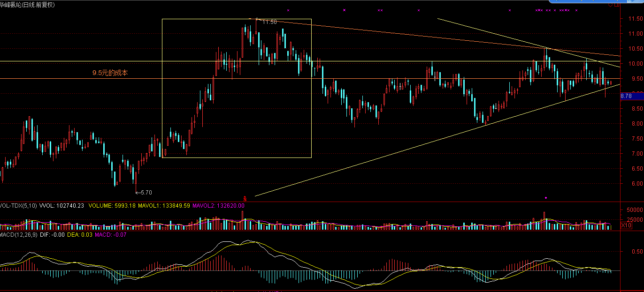644x292 pixels.
Task: Click the VOLUME: 5993.18 readout
Action: click(112, 205)
